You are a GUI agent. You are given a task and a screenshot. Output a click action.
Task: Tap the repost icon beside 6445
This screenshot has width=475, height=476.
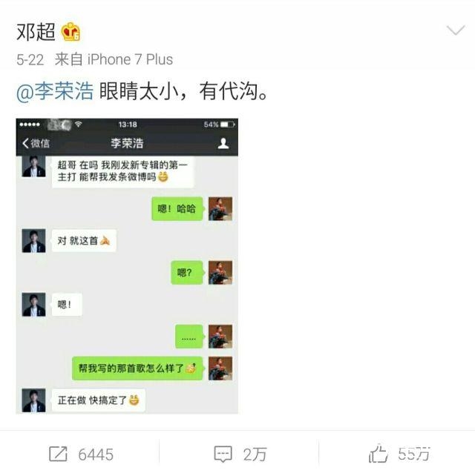(58, 454)
